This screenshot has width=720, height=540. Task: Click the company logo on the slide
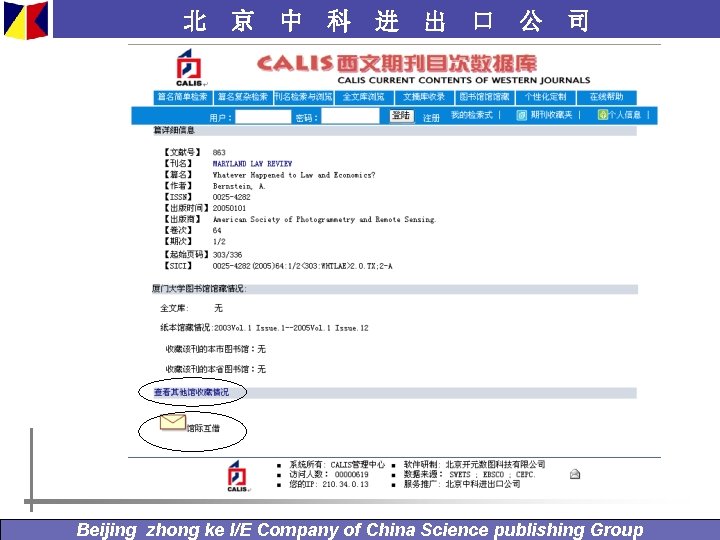26,19
